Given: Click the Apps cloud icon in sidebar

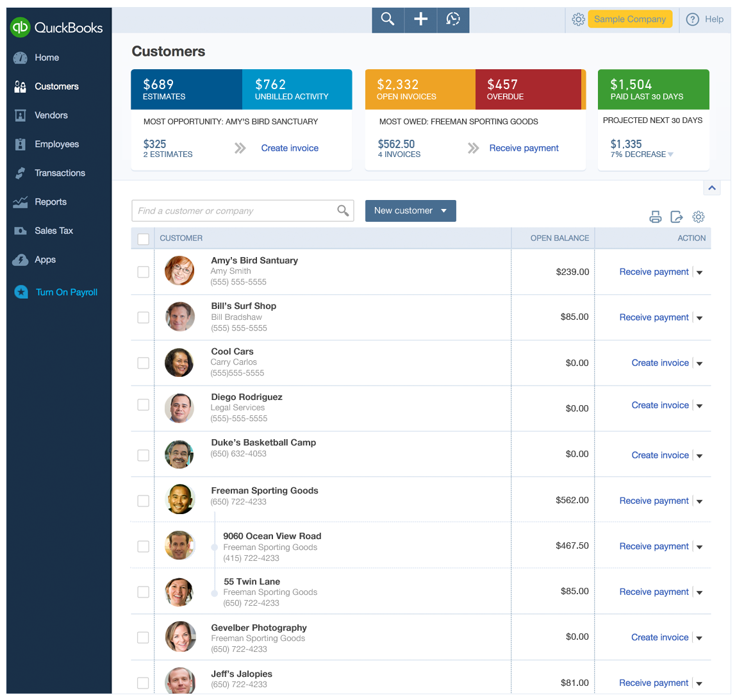Looking at the screenshot, I should tap(21, 260).
